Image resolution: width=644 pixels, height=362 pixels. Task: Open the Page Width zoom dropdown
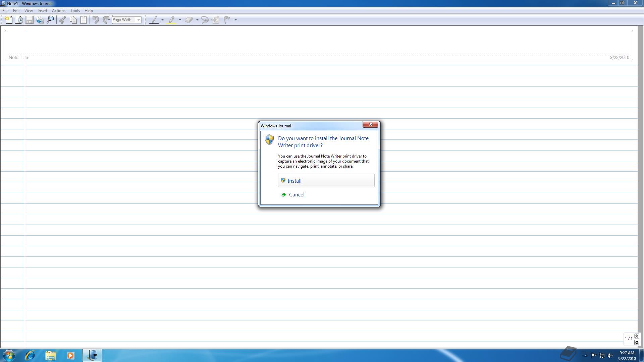pos(138,20)
